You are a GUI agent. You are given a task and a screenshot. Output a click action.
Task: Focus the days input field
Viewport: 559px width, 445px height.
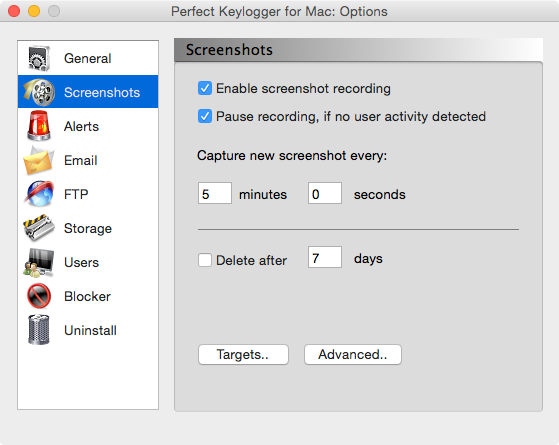click(325, 257)
